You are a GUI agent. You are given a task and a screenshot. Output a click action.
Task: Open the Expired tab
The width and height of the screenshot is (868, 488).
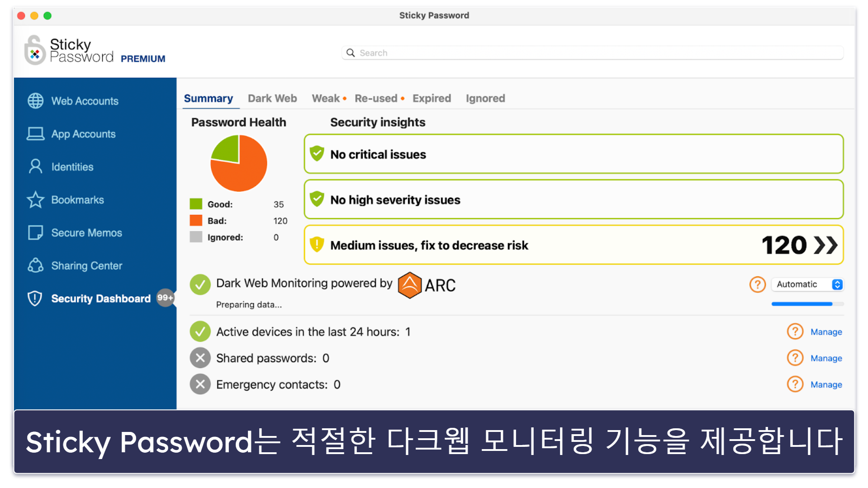tap(432, 99)
